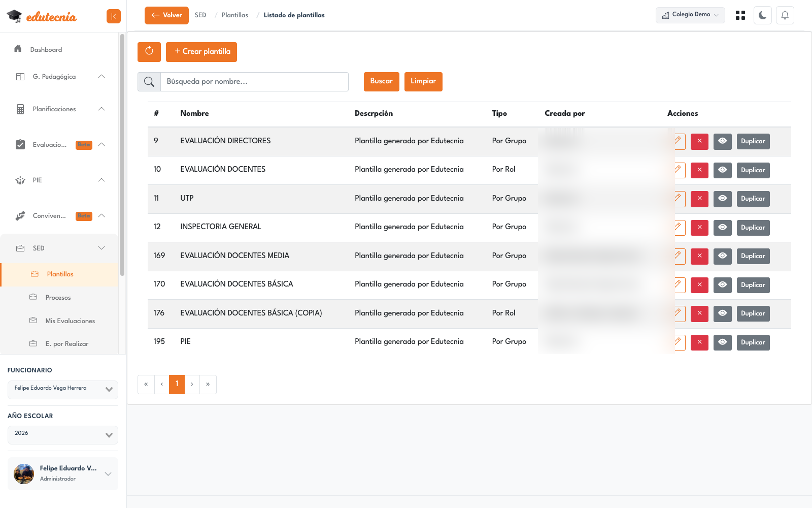Click the Buscar button
The width and height of the screenshot is (812, 508).
click(382, 82)
